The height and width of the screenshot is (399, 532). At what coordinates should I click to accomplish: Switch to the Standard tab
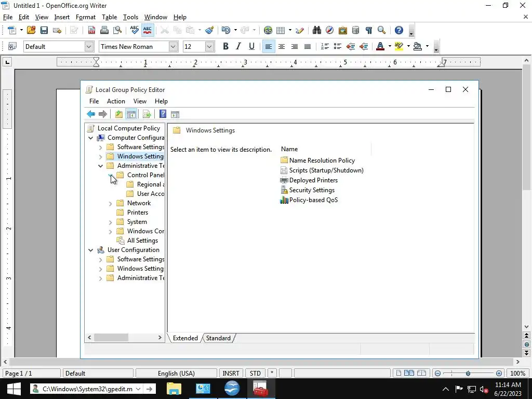(218, 338)
